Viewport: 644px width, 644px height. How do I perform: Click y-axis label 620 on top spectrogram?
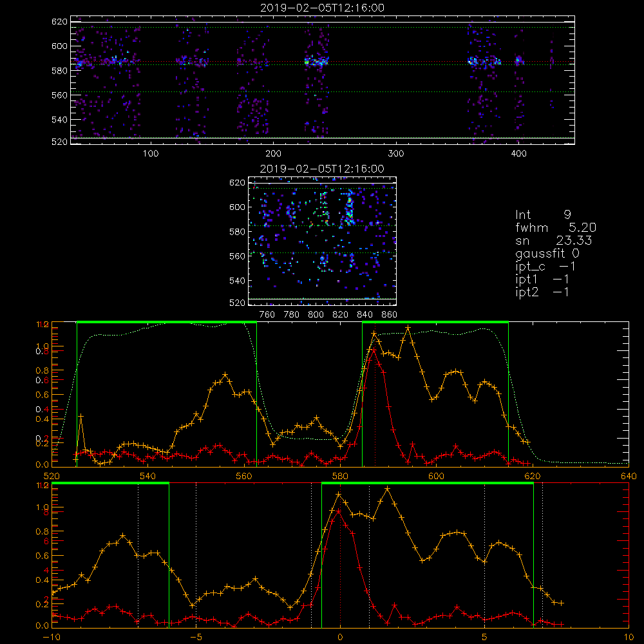59,22
